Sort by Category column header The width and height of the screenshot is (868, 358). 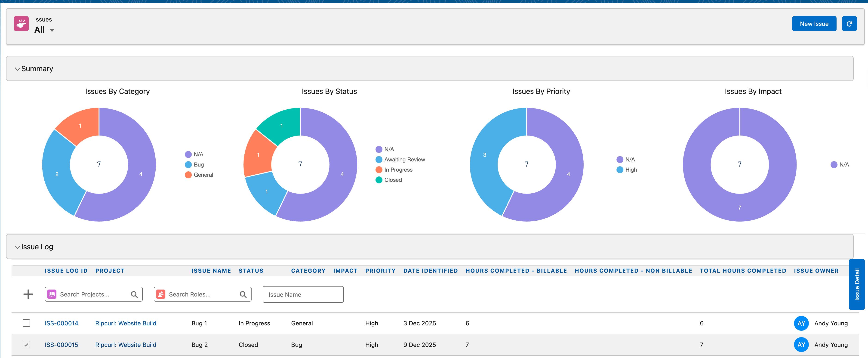(308, 271)
